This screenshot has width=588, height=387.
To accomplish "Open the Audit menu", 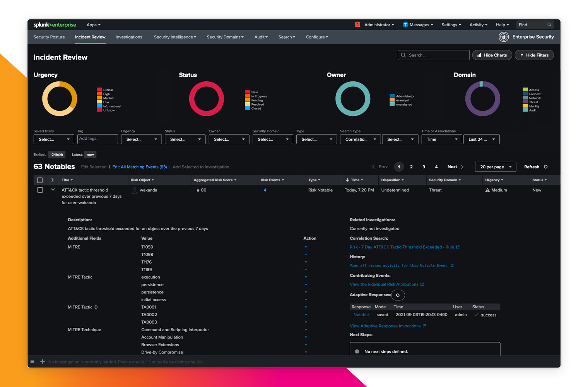I will pos(261,37).
